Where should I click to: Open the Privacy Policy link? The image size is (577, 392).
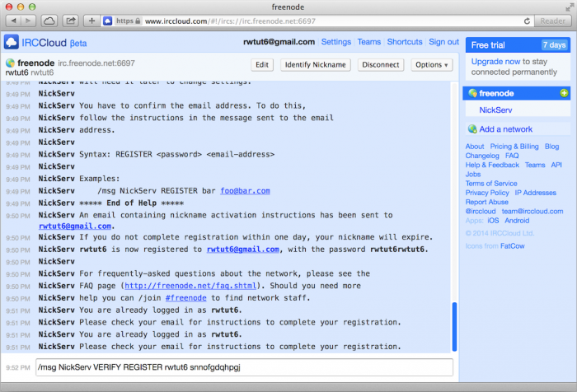(487, 193)
